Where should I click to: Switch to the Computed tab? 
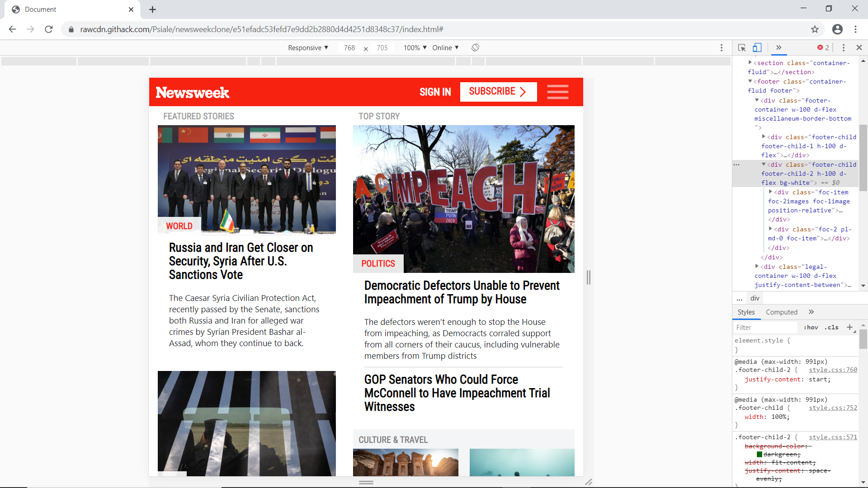coord(781,312)
